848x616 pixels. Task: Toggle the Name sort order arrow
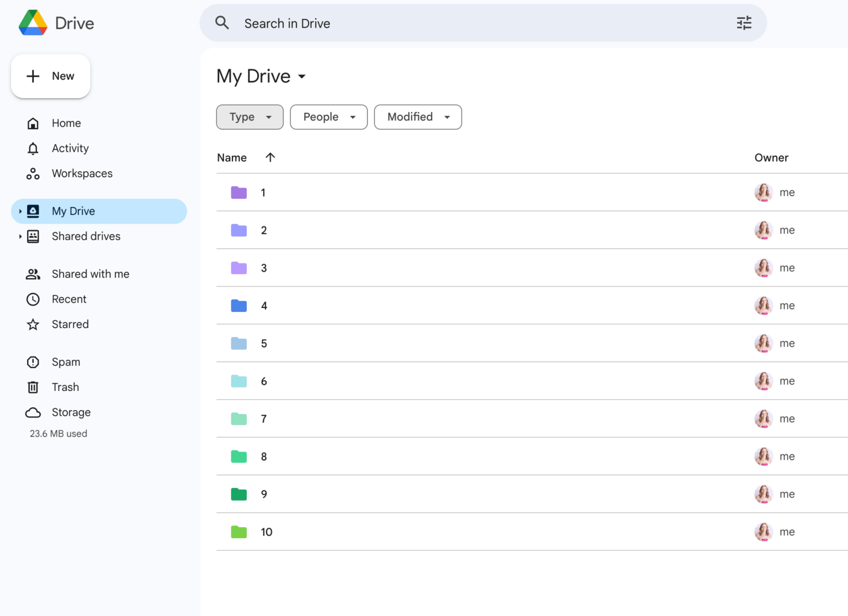(270, 157)
